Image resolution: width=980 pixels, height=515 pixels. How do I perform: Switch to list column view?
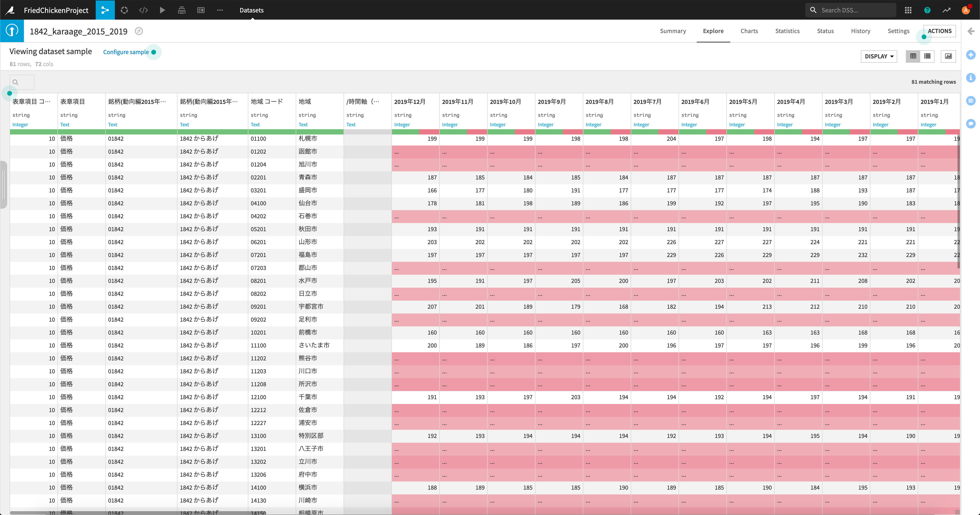click(x=927, y=56)
